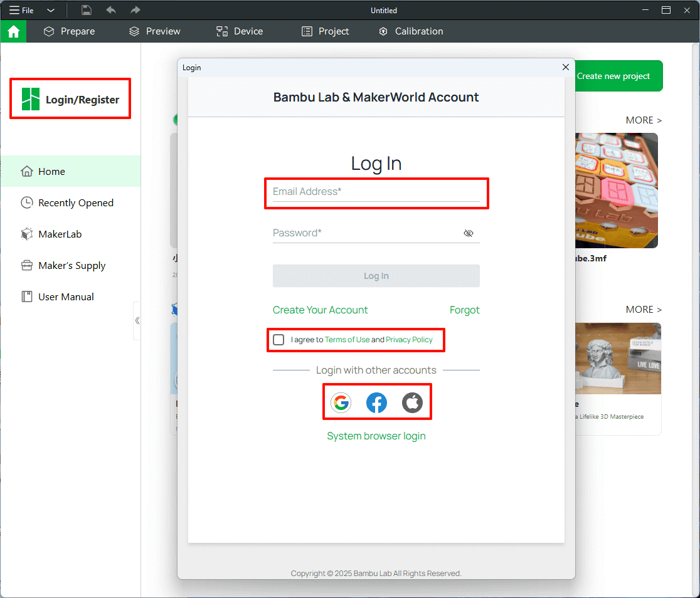Switch to the Prepare tab

[x=69, y=31]
